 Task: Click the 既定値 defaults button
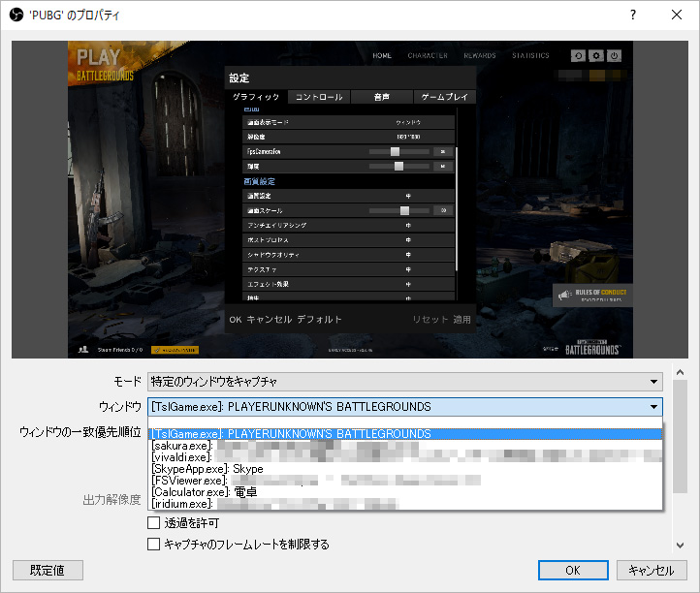pos(48,571)
